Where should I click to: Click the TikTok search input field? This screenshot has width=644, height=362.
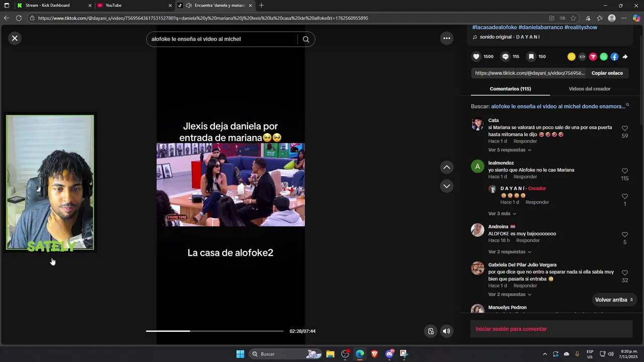pyautogui.click(x=221, y=39)
